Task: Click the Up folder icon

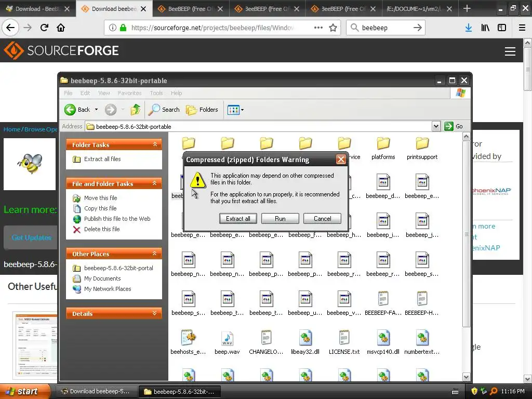Action: point(136,110)
